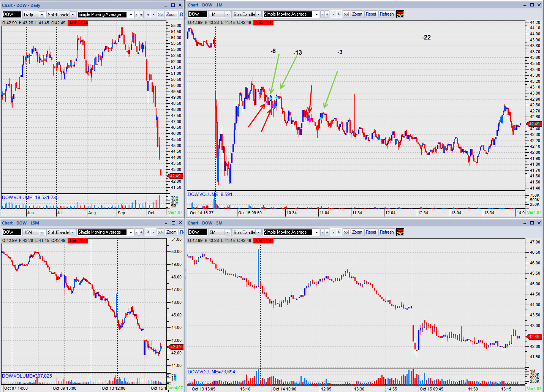Click Refresh button in 1M chart

387,14
